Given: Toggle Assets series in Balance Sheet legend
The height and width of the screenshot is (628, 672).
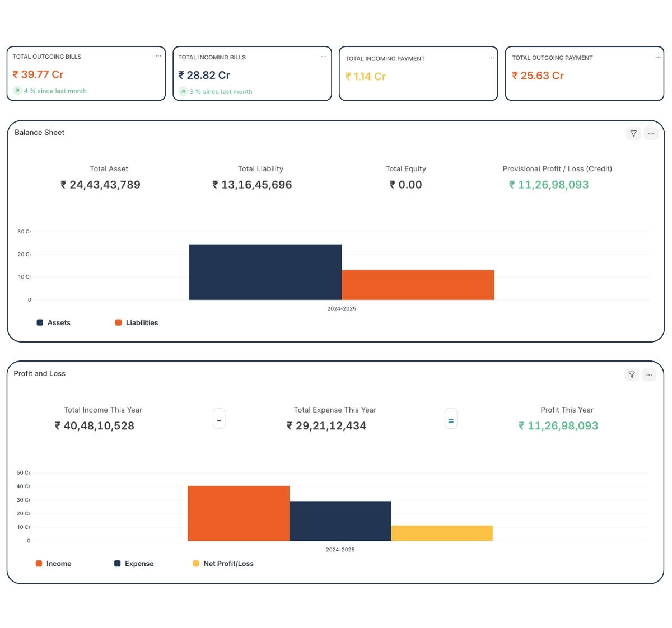Looking at the screenshot, I should point(54,323).
